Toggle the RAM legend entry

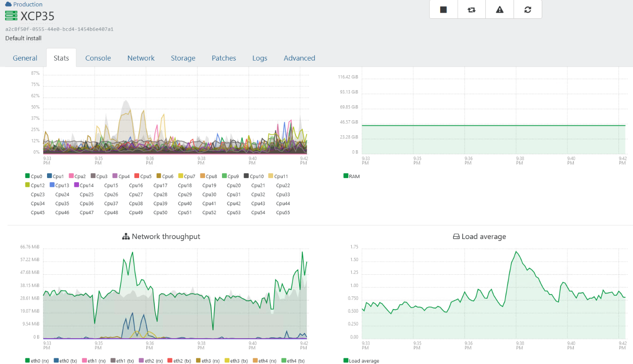(x=351, y=176)
